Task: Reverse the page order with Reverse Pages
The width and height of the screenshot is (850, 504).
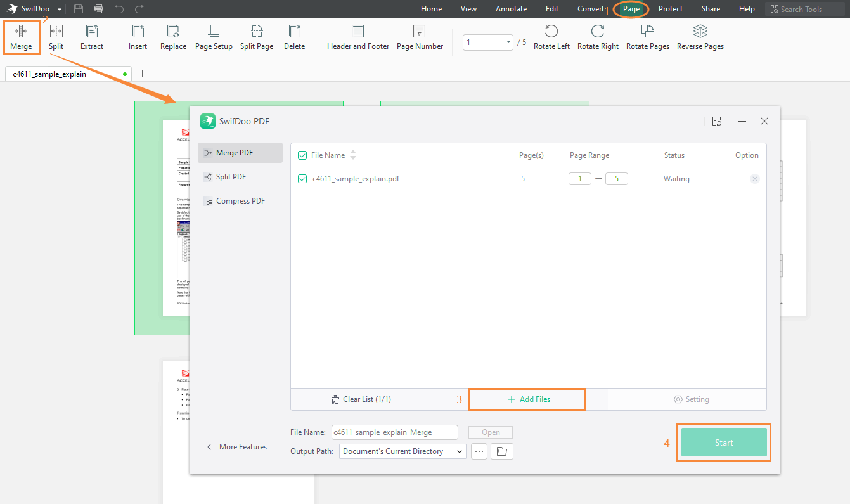Action: [700, 37]
